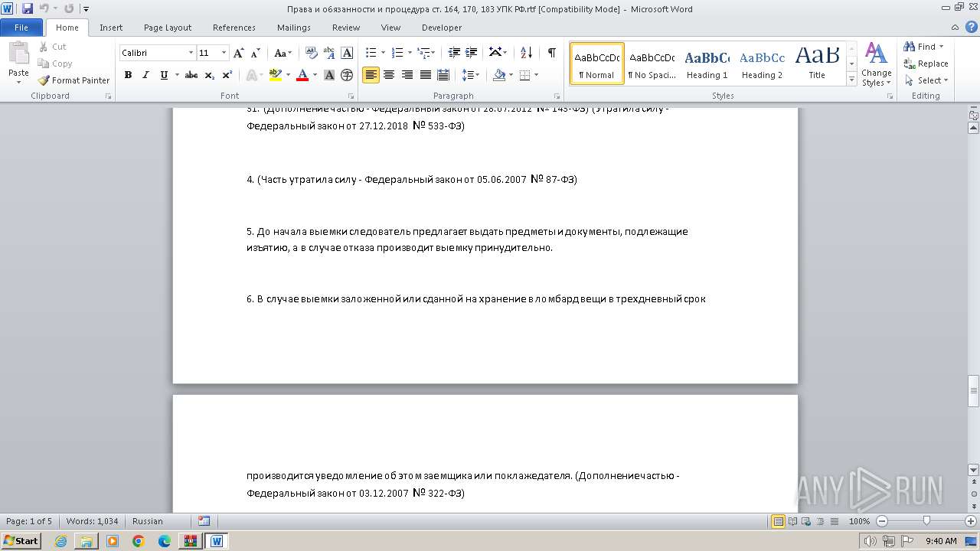Click the Russian language status indicator
Screen dimensions: 980x551
point(148,521)
